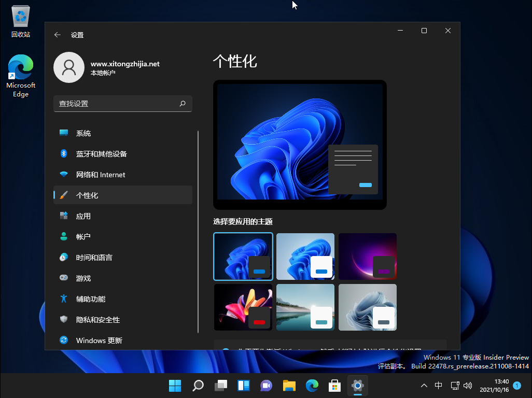This screenshot has width=532, height=398.
Task: Select the purple sunset theme
Action: click(367, 256)
